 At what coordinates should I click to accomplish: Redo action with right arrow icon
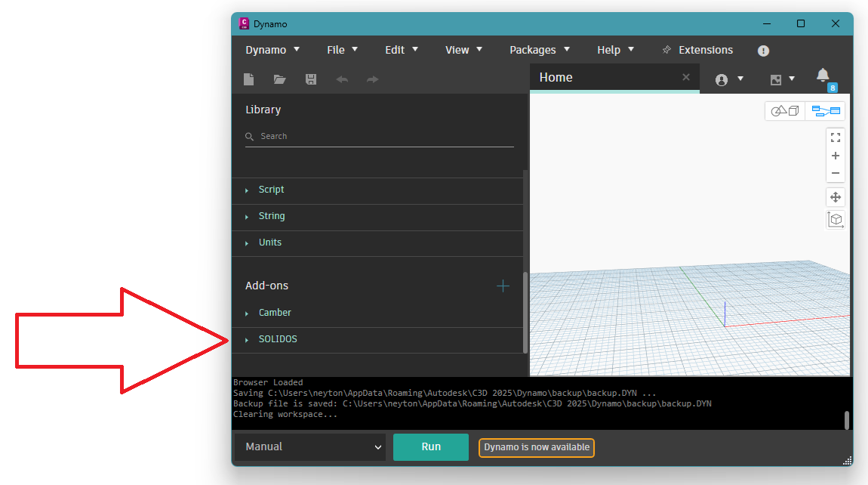[373, 79]
